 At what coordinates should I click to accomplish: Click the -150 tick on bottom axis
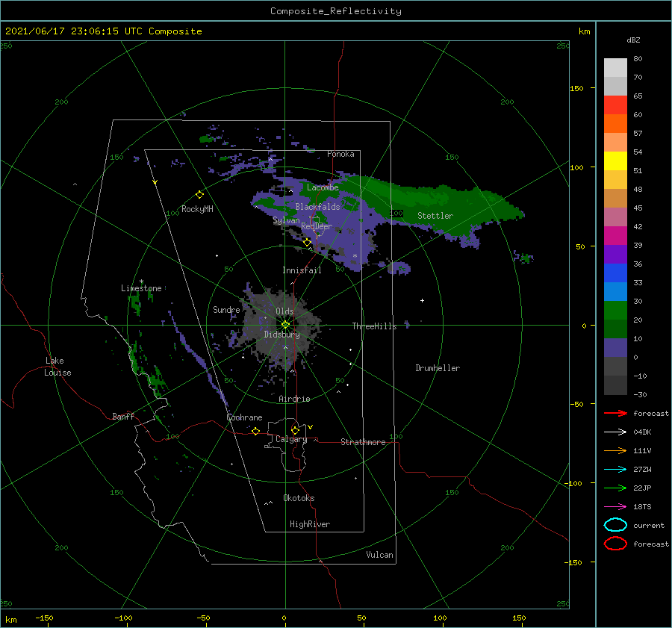44,618
